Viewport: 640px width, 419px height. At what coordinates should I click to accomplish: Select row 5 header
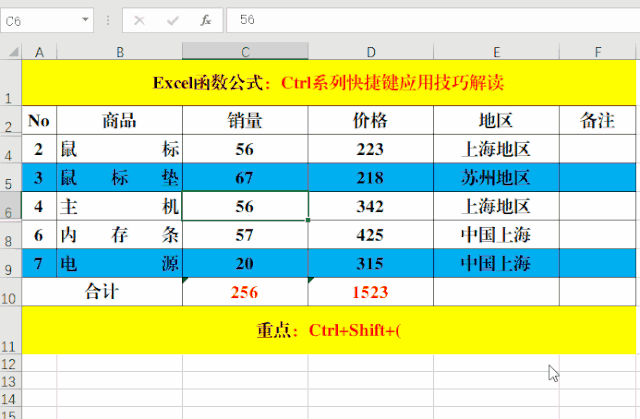coord(11,177)
